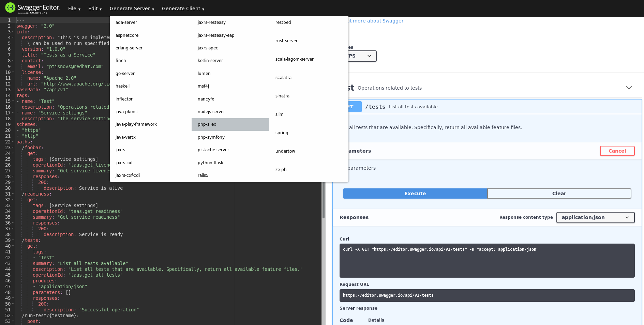Click the Clear button
Viewport: 644px width, 325px height.
click(x=559, y=194)
